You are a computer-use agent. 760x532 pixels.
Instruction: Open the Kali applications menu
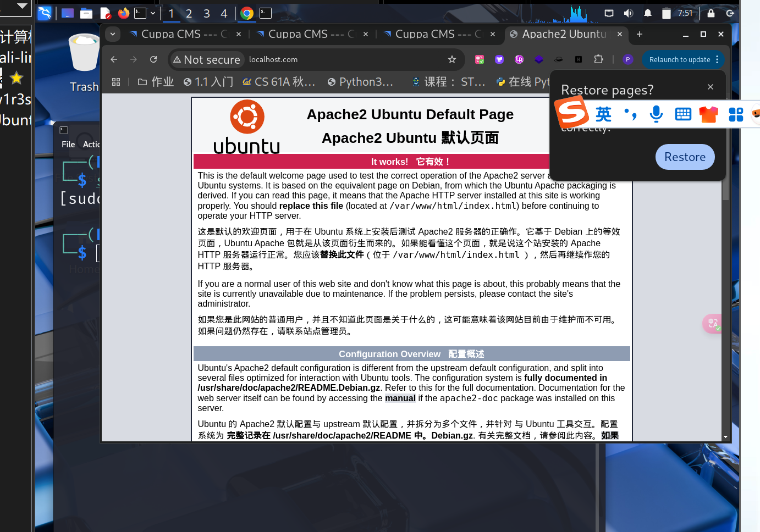click(x=45, y=13)
